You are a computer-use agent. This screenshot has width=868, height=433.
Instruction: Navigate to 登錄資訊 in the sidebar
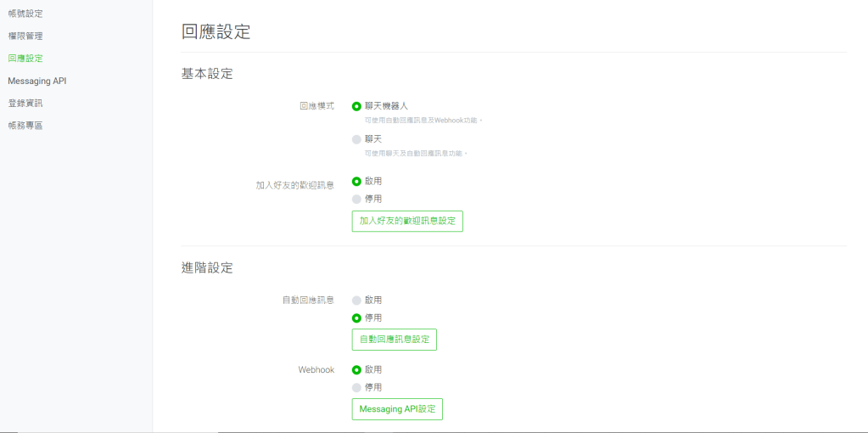(x=25, y=103)
